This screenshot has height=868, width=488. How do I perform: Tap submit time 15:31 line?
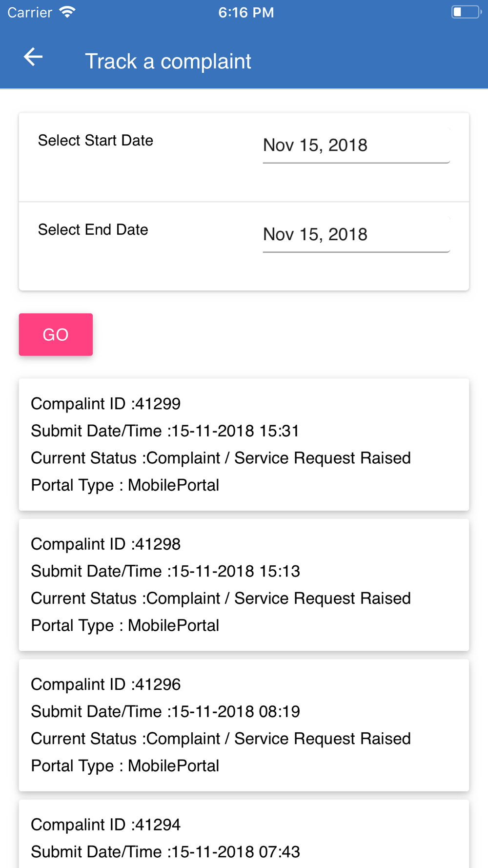tap(165, 431)
